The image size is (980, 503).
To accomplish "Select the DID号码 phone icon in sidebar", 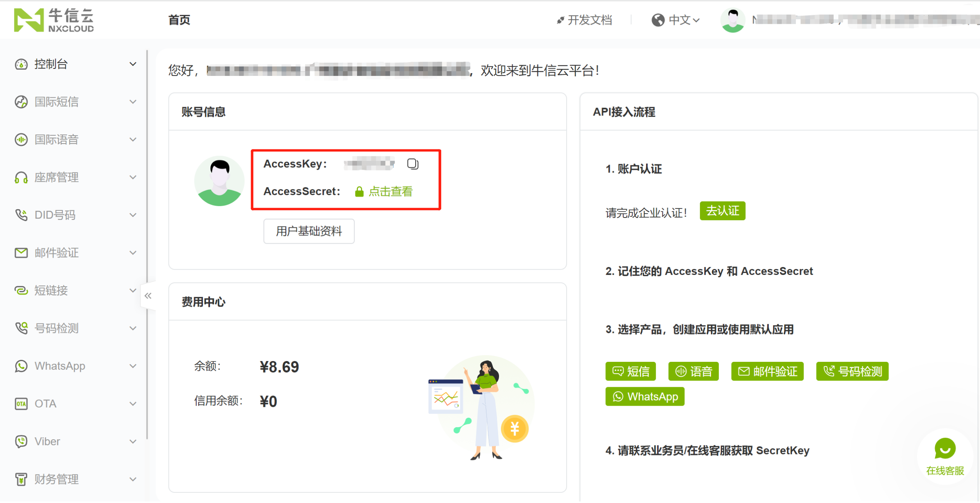I will coord(22,215).
